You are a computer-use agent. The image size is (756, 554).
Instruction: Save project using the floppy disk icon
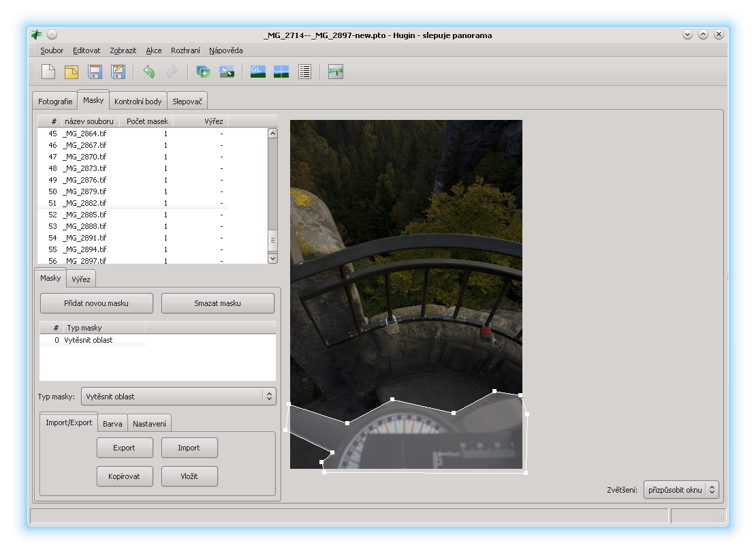(95, 72)
